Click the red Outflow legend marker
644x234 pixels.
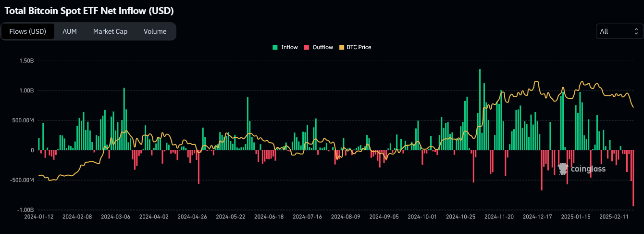tap(306, 47)
